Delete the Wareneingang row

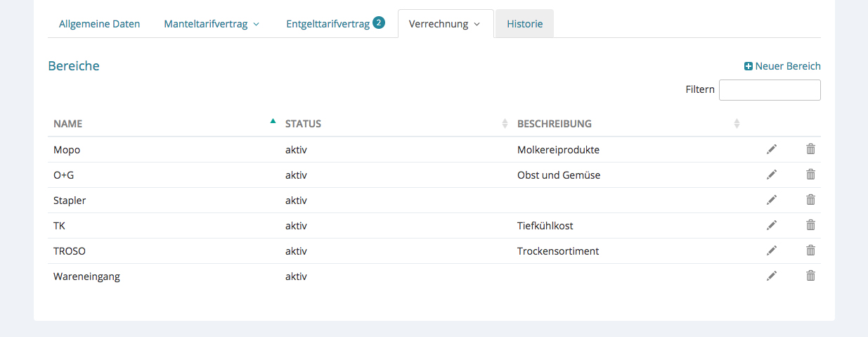tap(810, 276)
